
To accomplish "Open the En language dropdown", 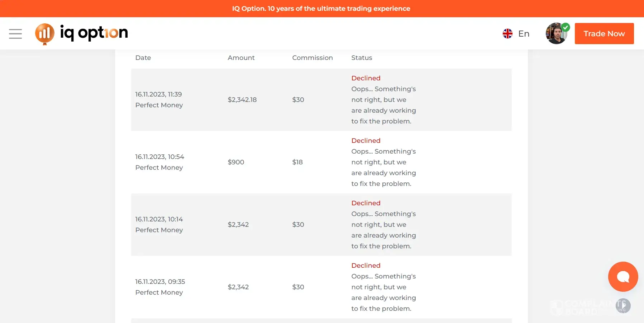I will pyautogui.click(x=524, y=34).
